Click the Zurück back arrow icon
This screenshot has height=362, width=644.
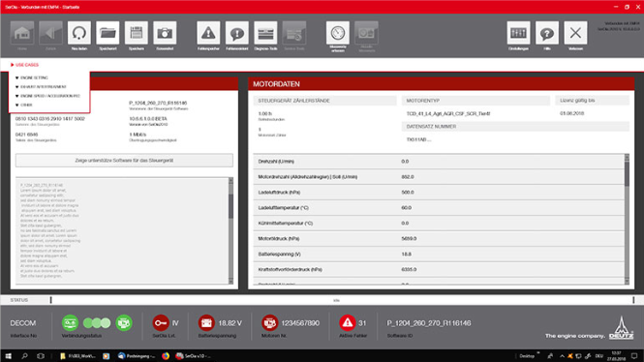tap(50, 33)
